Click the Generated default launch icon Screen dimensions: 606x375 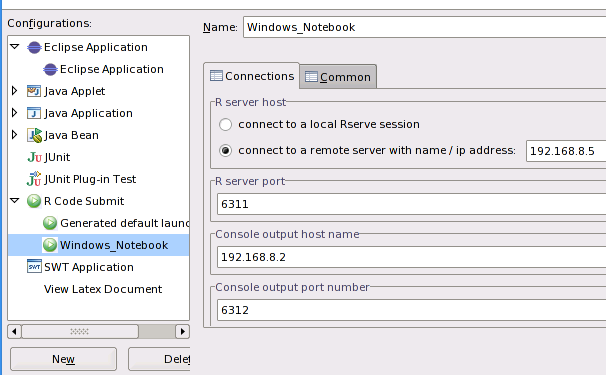tap(50, 223)
